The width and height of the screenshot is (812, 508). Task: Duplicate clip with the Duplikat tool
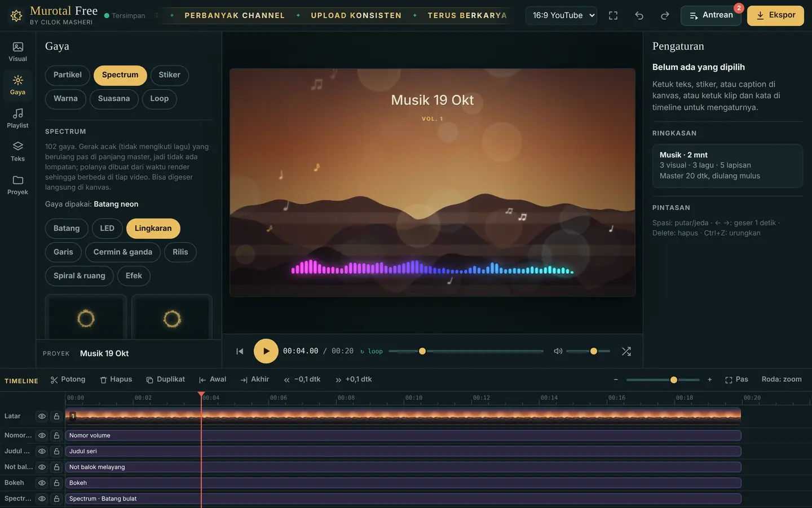point(165,380)
